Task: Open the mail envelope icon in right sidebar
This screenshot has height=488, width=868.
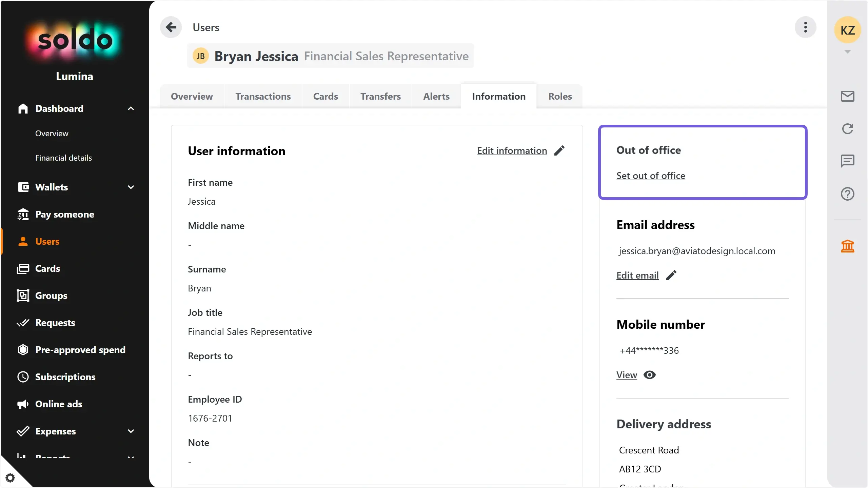Action: click(x=847, y=96)
